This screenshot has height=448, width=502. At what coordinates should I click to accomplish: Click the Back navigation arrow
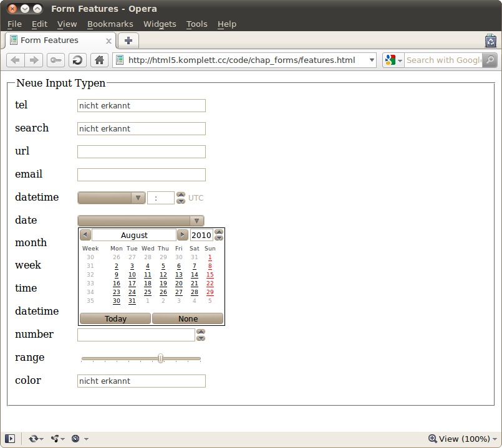16,60
